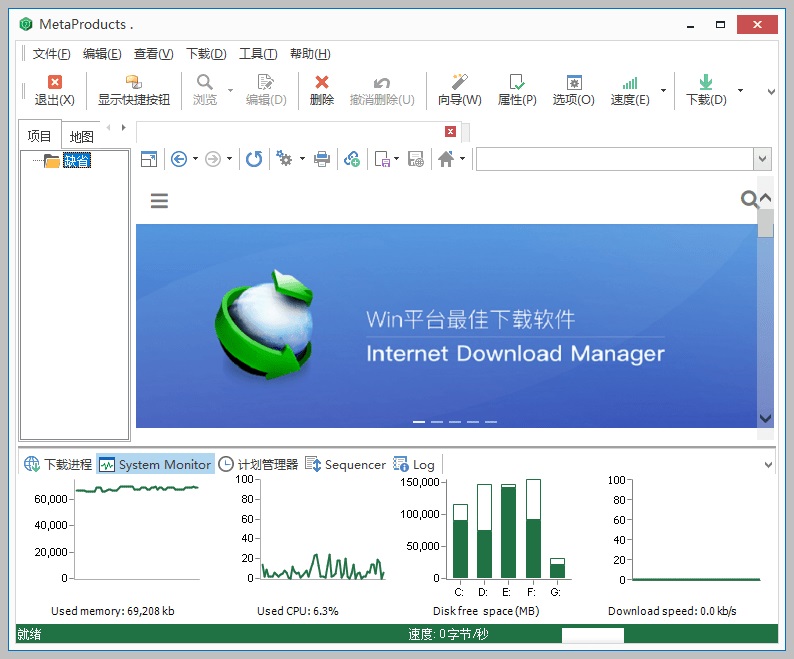Open the 文件(F) menu
The height and width of the screenshot is (659, 794).
51,54
